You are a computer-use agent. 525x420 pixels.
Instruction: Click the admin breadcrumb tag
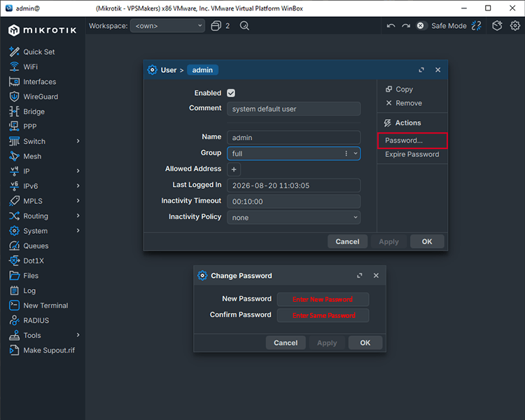202,70
